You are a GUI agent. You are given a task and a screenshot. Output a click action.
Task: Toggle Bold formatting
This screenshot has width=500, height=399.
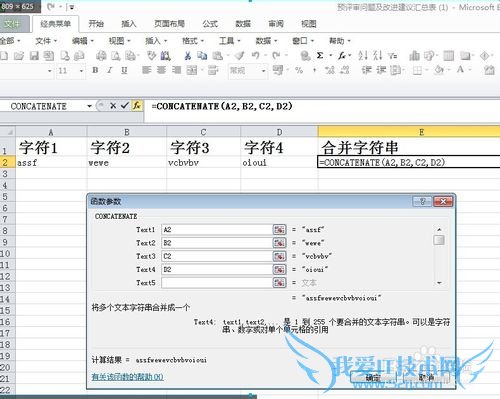pos(95,70)
